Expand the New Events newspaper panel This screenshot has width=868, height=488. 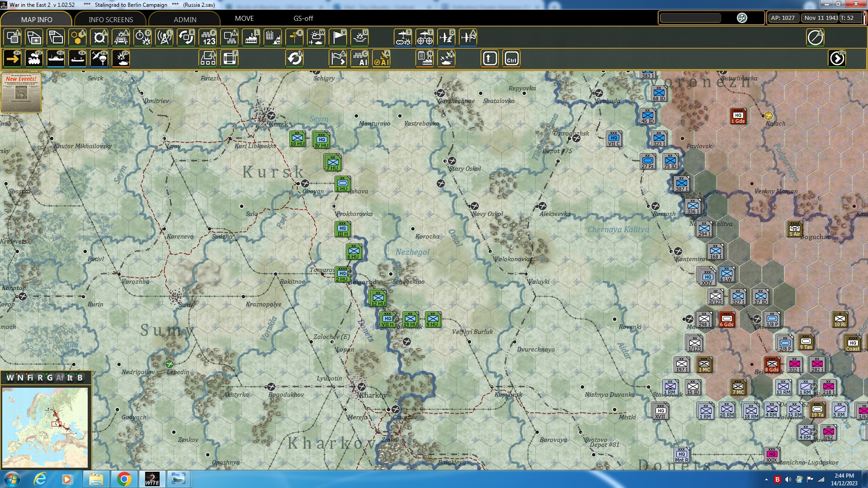coord(21,93)
